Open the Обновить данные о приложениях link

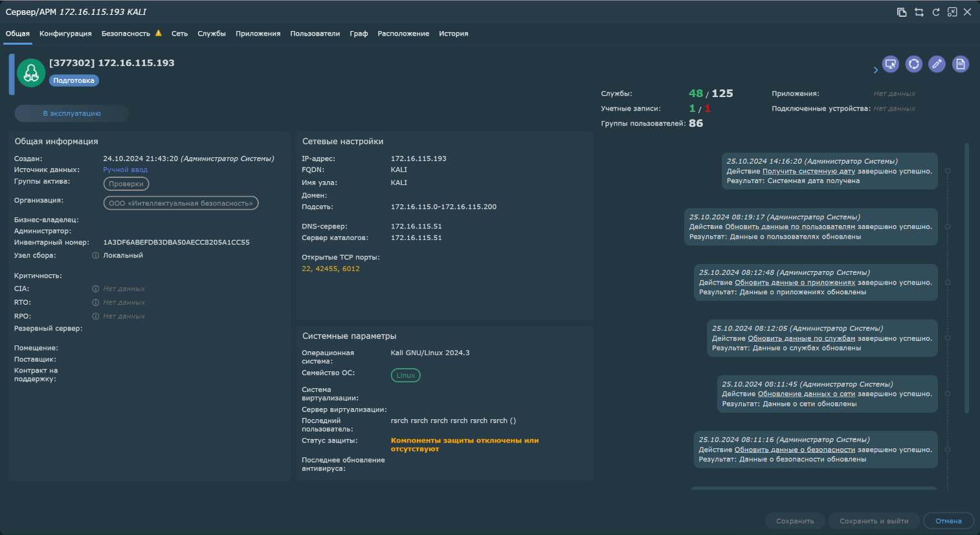coord(795,283)
